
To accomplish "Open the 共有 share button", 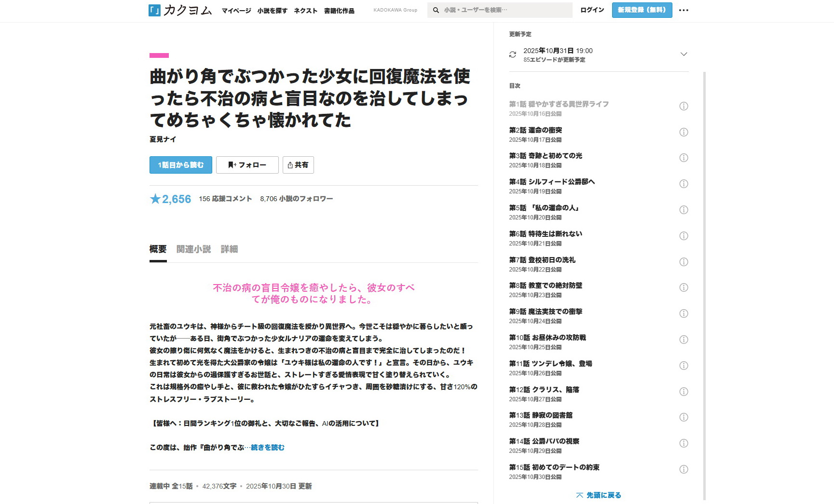I will (298, 165).
